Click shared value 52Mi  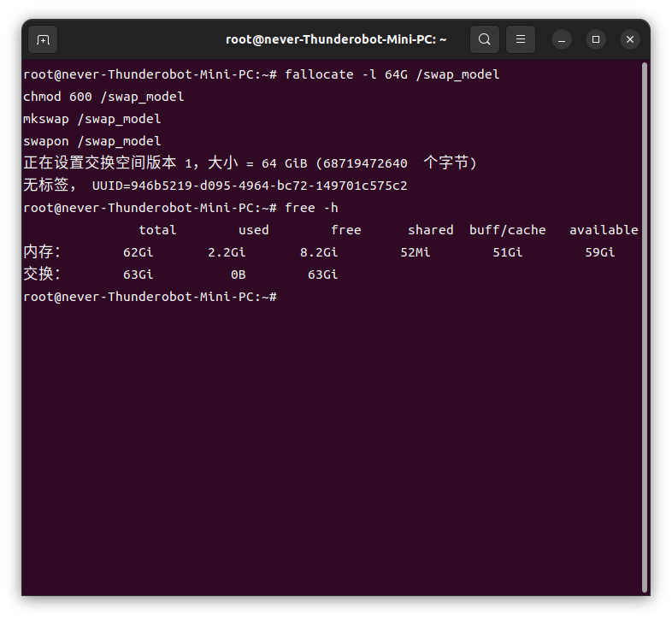415,252
